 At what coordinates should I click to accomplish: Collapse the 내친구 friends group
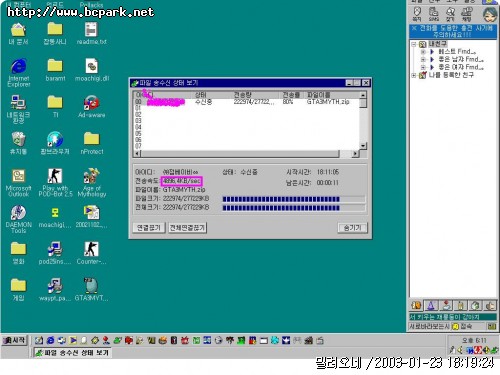414,44
